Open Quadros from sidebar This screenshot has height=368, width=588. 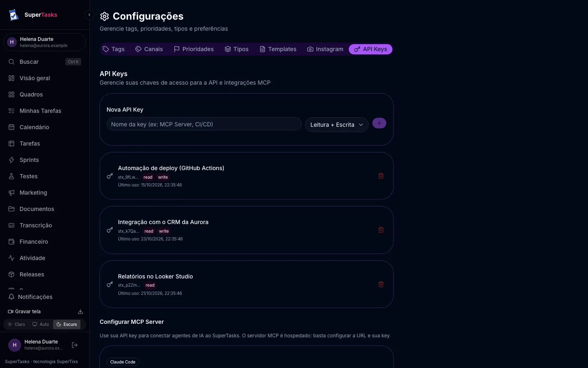pos(45,94)
